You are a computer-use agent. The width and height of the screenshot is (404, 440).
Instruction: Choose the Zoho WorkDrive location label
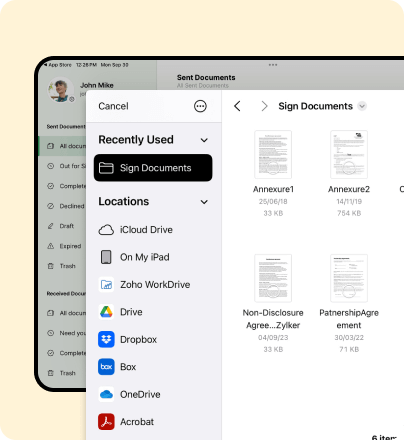[155, 285]
